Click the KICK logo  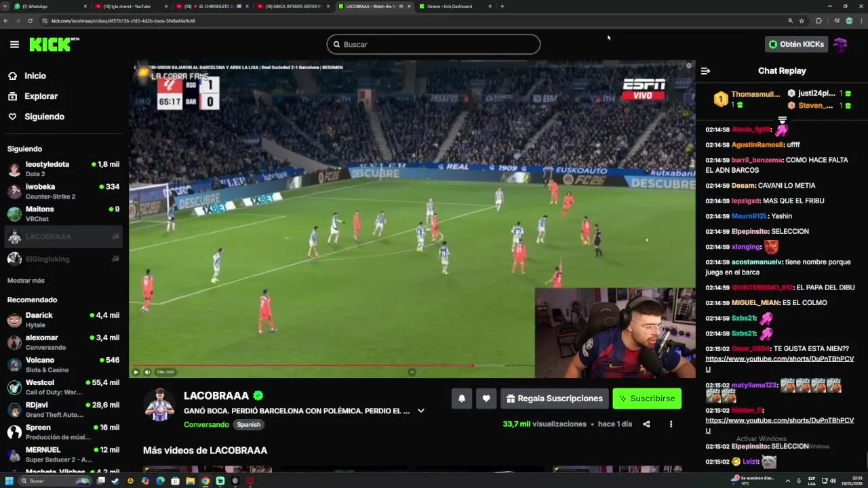54,45
